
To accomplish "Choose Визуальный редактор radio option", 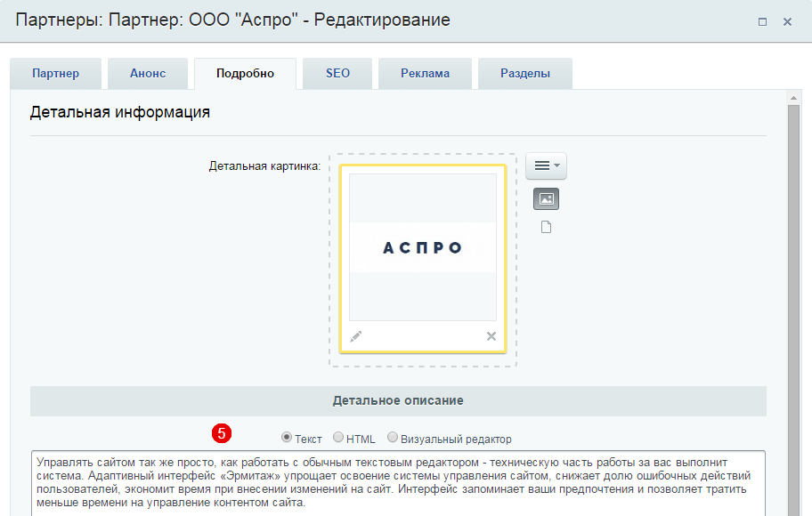I will tap(393, 438).
